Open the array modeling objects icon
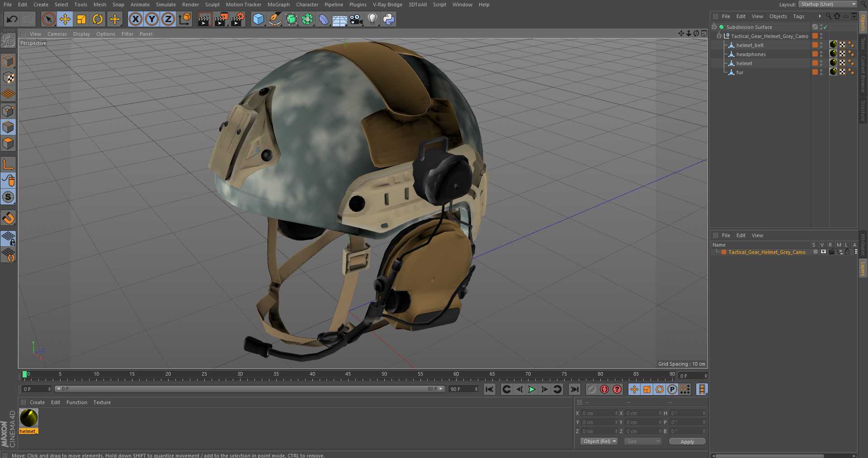The width and height of the screenshot is (868, 458). point(307,19)
